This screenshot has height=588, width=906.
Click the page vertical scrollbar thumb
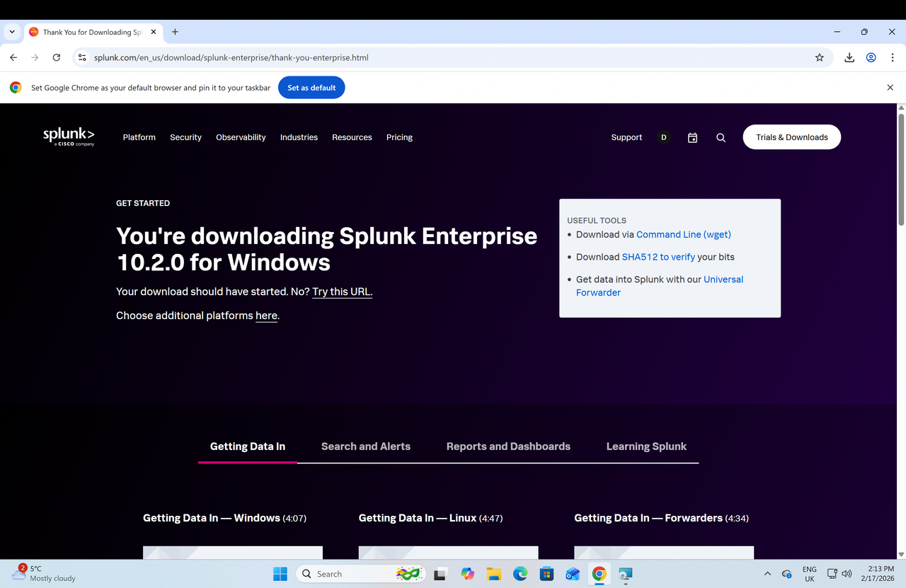(901, 170)
